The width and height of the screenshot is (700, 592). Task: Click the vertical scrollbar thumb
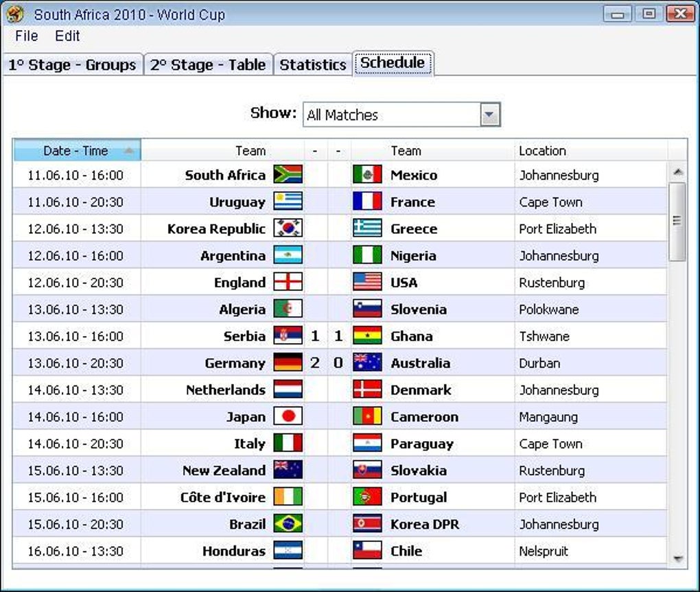tap(677, 222)
